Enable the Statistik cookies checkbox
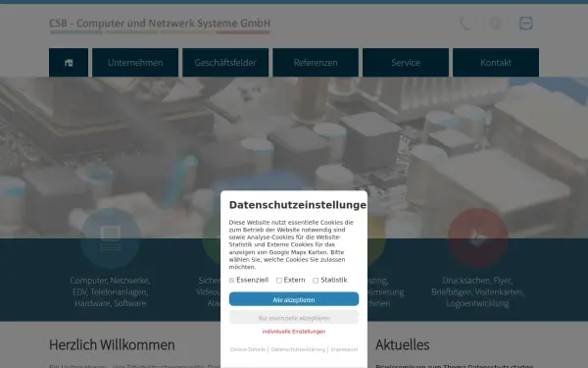The image size is (588, 368). click(316, 280)
